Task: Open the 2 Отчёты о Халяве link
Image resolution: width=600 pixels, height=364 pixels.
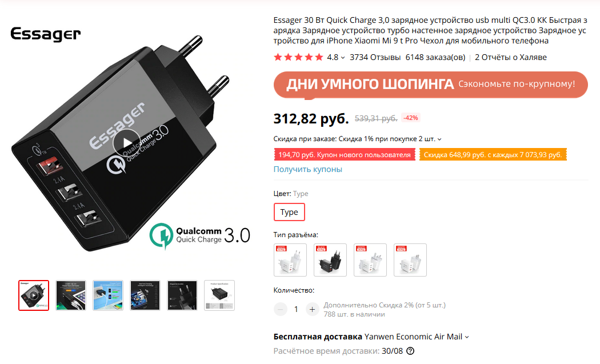Action: point(511,57)
